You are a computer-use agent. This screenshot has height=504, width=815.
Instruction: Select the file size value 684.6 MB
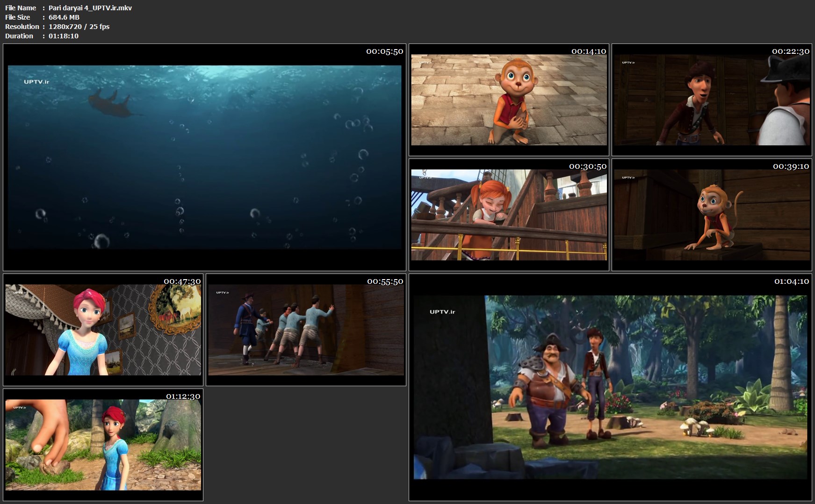point(64,17)
